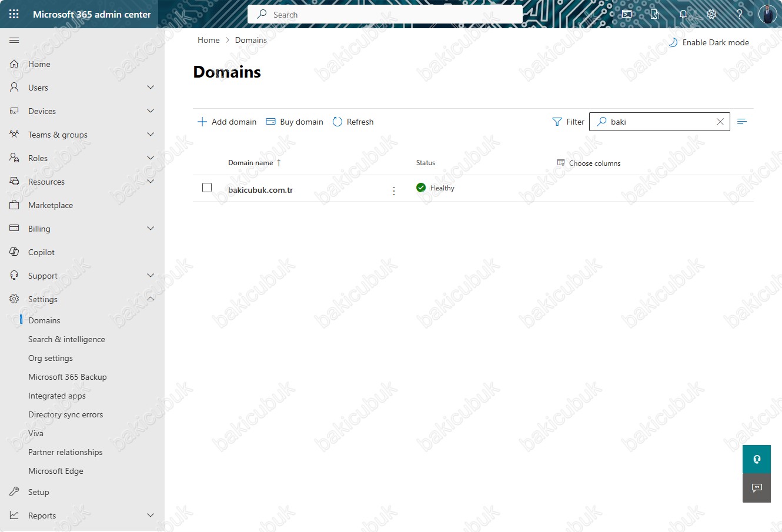Click the Devices icon in sidebar
The image size is (782, 532).
point(14,111)
